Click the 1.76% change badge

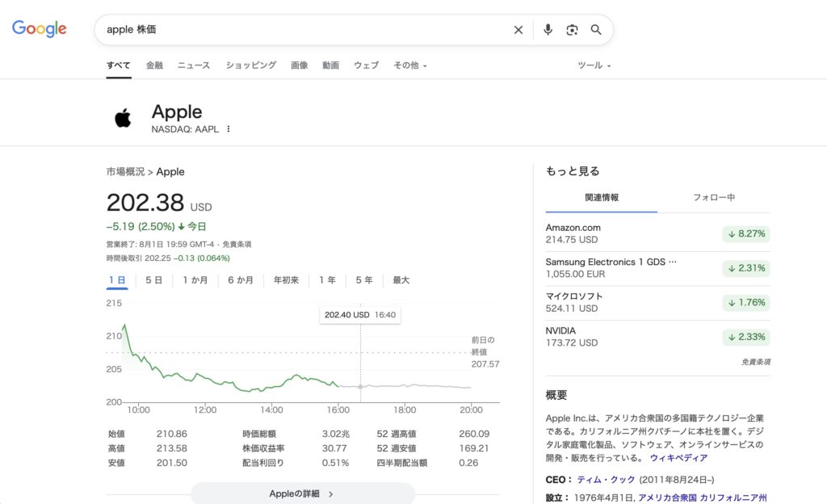pos(746,302)
